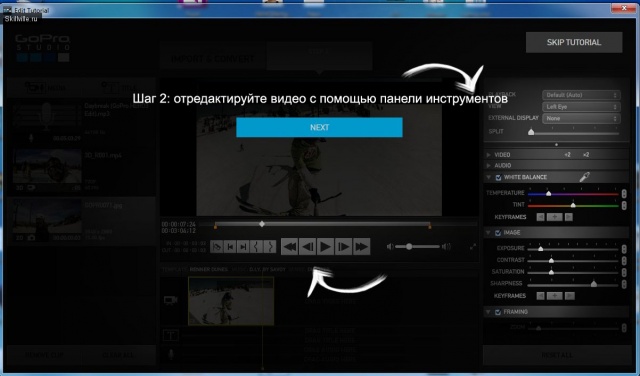
Task: Open the Playback Default (Auto) dropdown
Action: click(581, 95)
